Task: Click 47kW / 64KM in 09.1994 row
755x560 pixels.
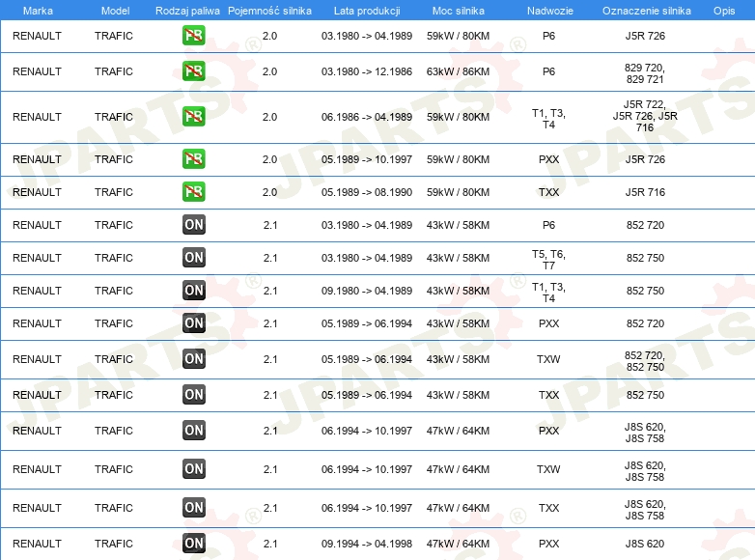Action: coord(458,544)
